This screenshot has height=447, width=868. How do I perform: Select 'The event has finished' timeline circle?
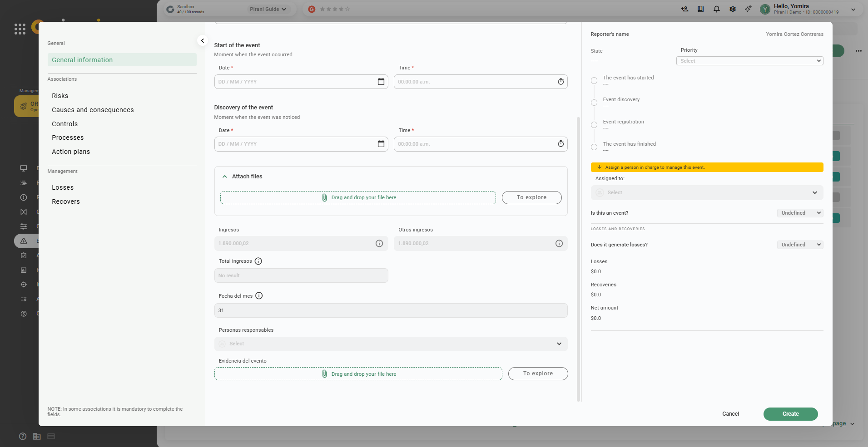coord(594,147)
